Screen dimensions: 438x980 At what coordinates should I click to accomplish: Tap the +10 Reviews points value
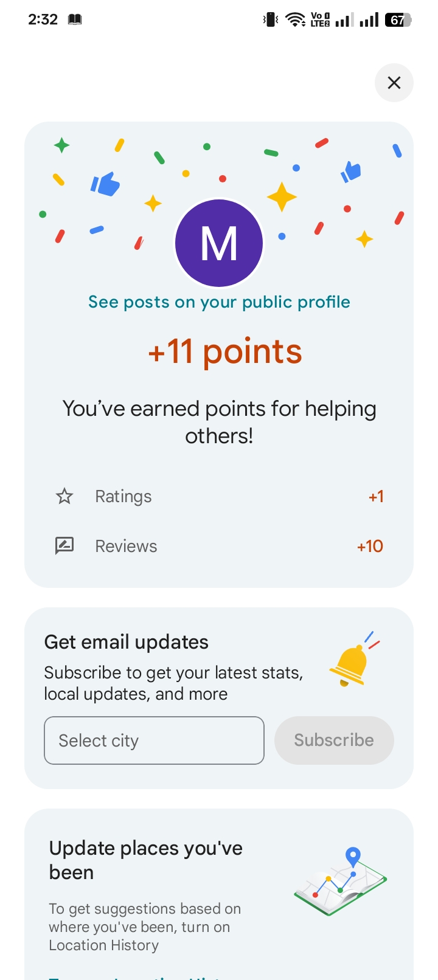tap(370, 546)
